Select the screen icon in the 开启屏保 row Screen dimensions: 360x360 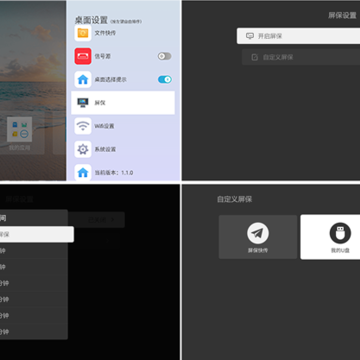[x=250, y=36]
